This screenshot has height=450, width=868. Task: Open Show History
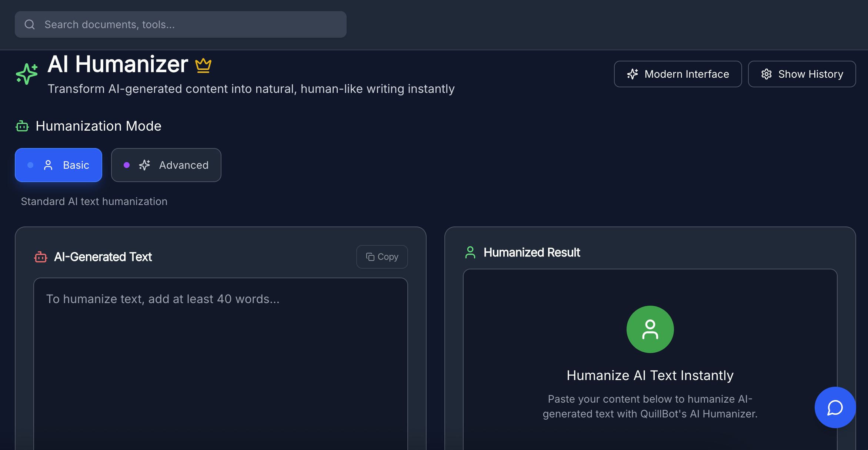coord(802,74)
